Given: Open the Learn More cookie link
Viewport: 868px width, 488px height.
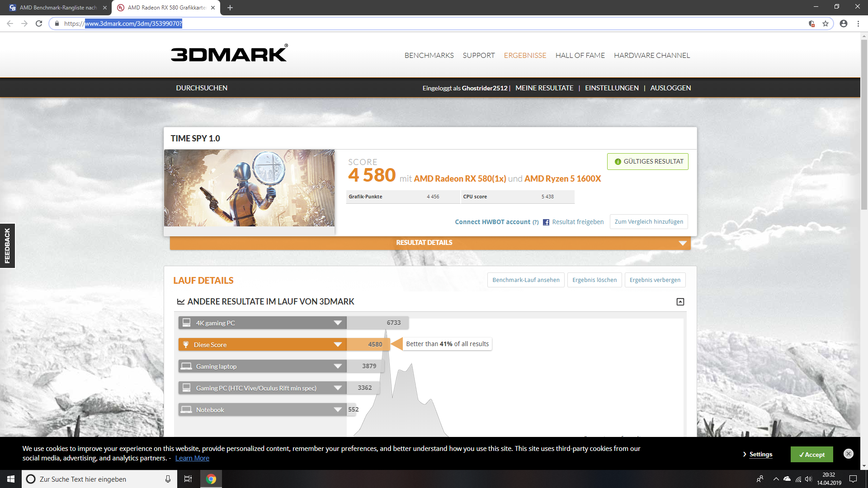Looking at the screenshot, I should [192, 458].
